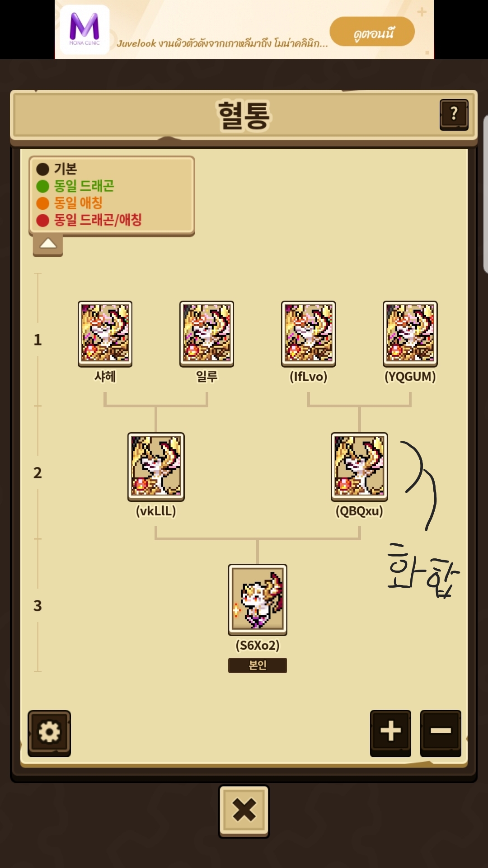The height and width of the screenshot is (868, 488).
Task: Zoom out with the minus button
Action: (441, 732)
